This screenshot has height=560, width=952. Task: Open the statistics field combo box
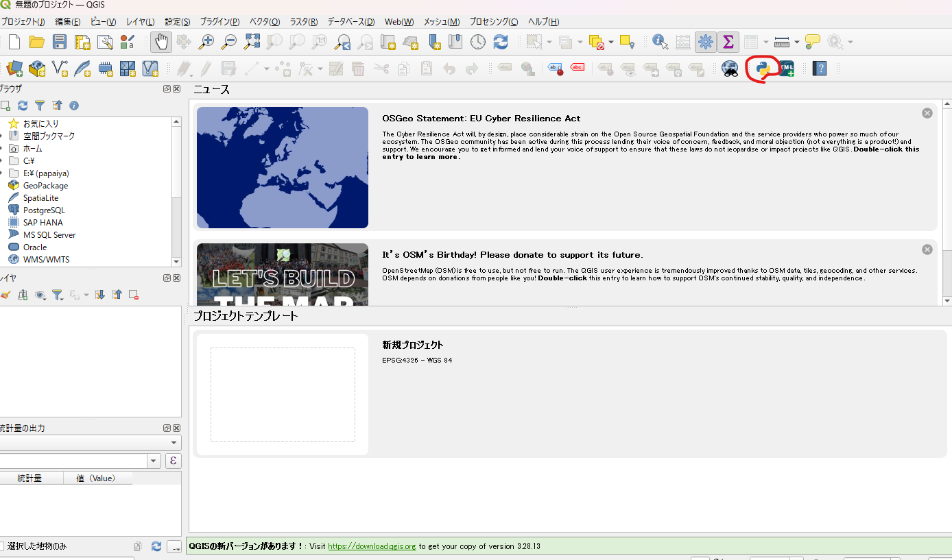point(75,461)
